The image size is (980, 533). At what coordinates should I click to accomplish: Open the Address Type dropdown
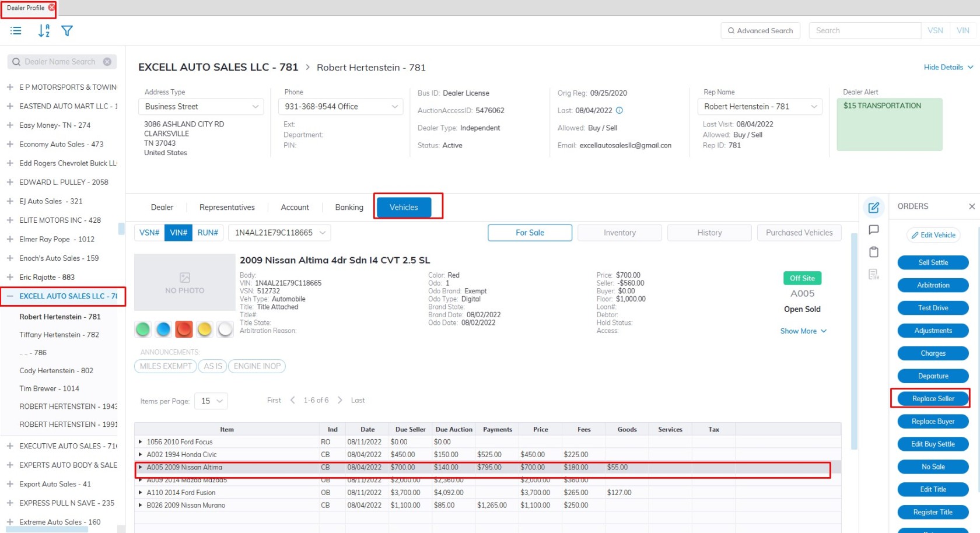[x=201, y=107]
